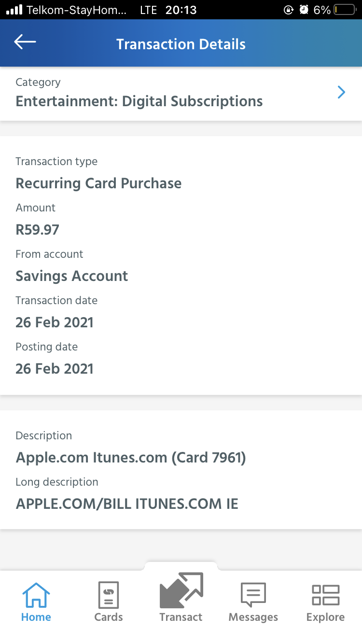The image size is (362, 644).
Task: Tap the rotation lock status icon
Action: click(x=288, y=10)
